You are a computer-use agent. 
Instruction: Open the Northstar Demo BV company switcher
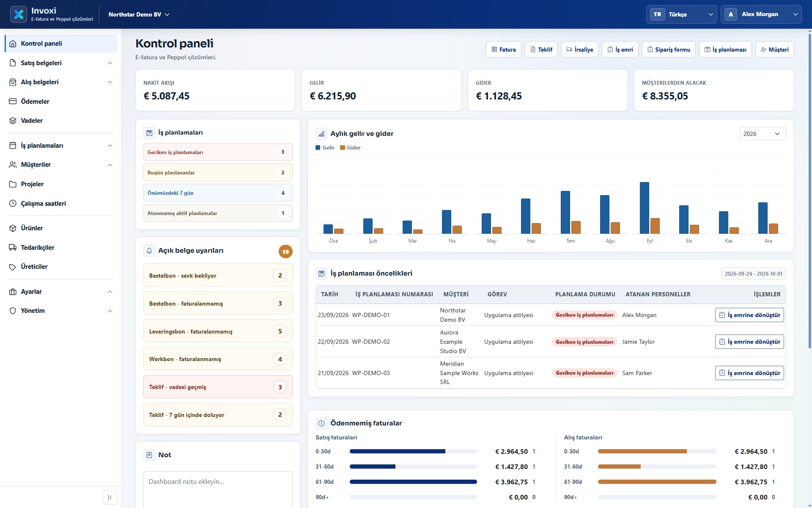(139, 14)
